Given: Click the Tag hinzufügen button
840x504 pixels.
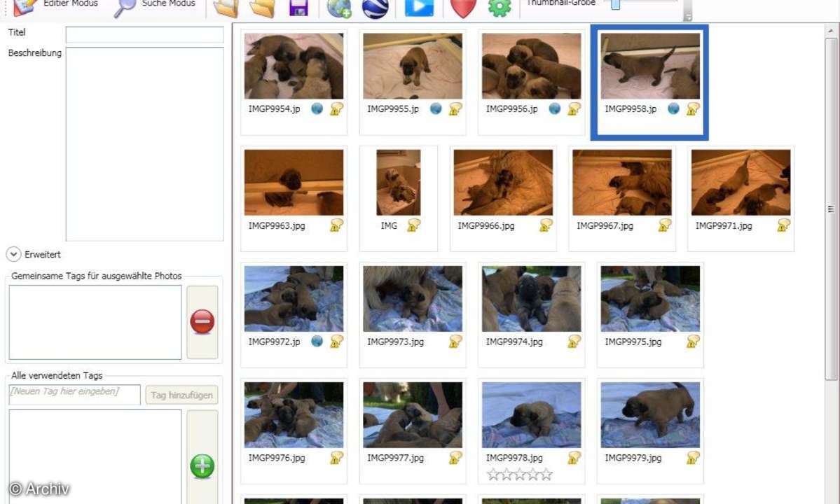Looking at the screenshot, I should (181, 395).
